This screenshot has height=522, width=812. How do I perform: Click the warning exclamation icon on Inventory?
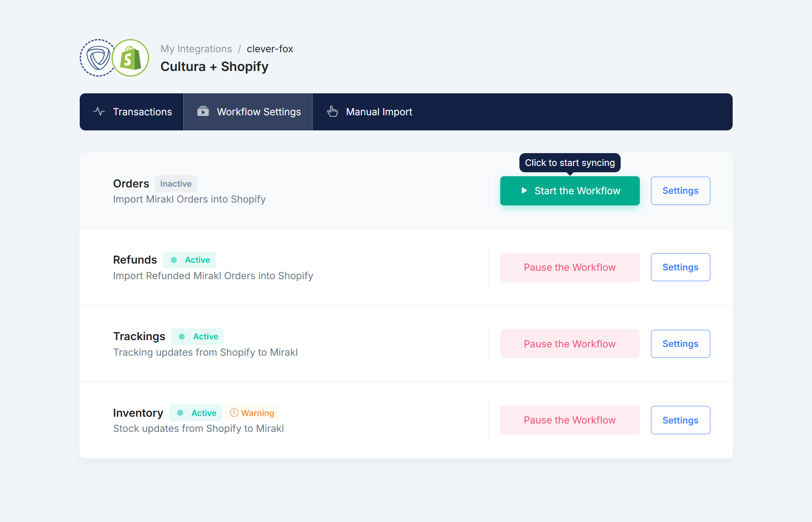tap(234, 413)
